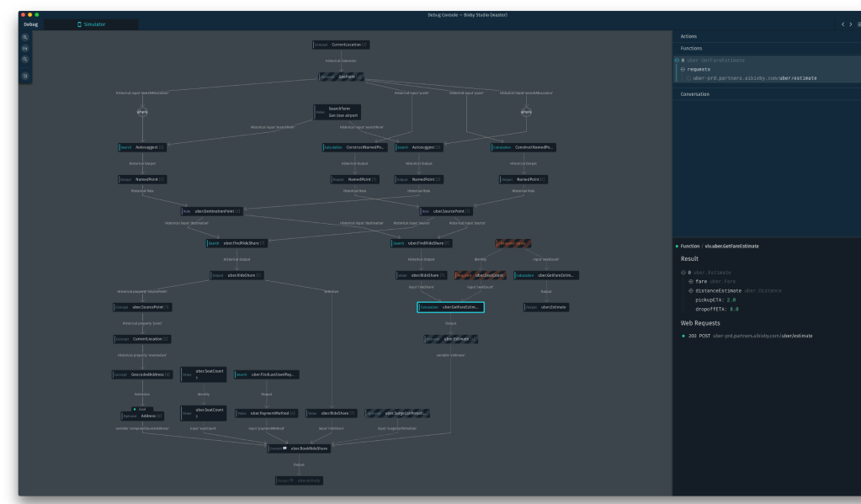Go to next item with right arrow
Viewport: 861px width, 504px height.
click(851, 24)
